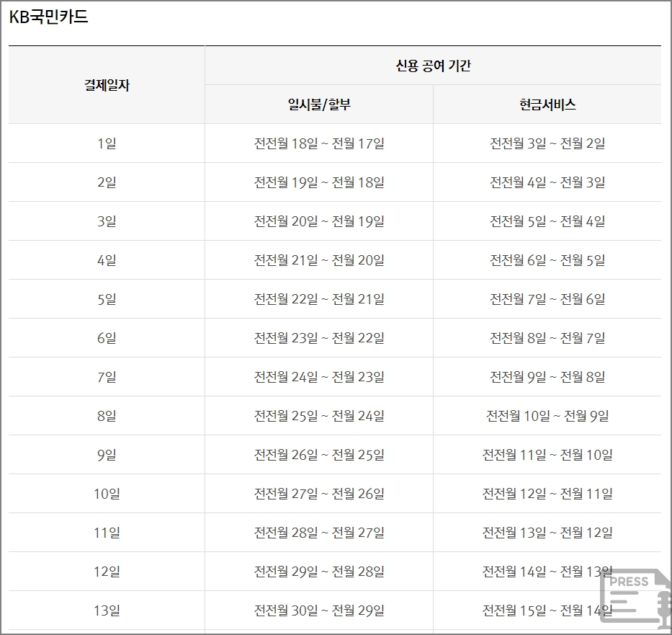The image size is (672, 635).
Task: Click cash service cell 전전월 10일 ~ 전월 9일
Action: coord(547,416)
